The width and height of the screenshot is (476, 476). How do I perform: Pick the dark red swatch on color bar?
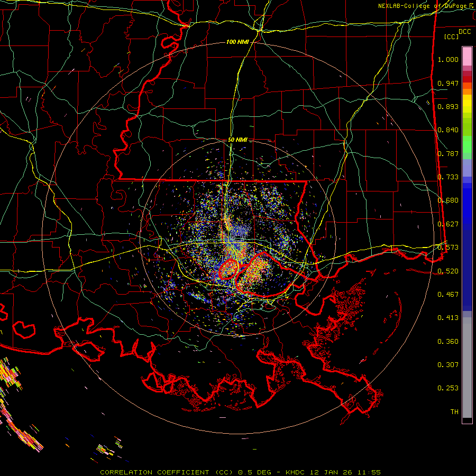467,79
